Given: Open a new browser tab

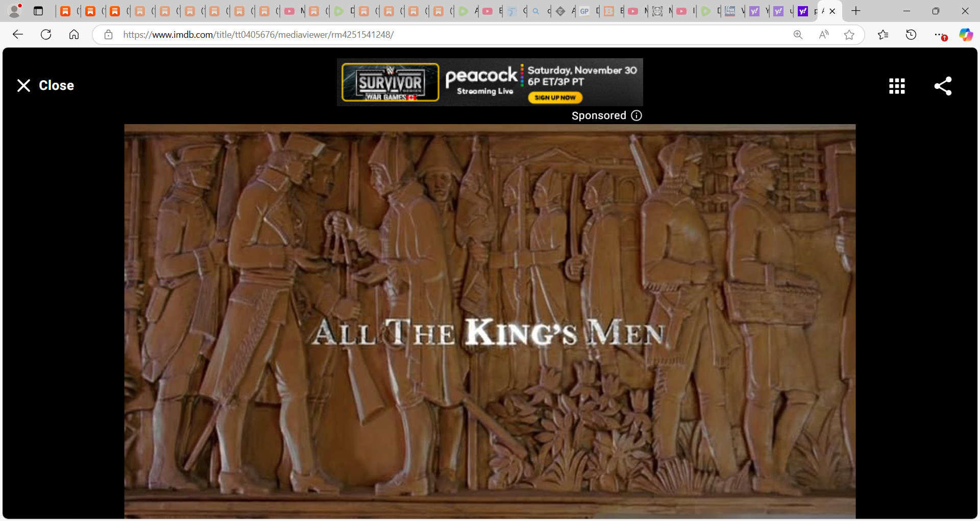Looking at the screenshot, I should coord(856,11).
